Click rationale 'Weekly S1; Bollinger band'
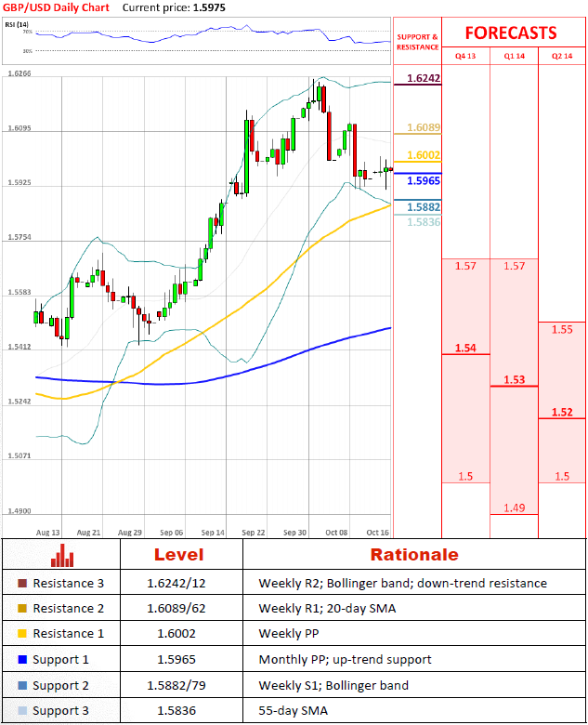 tap(333, 685)
